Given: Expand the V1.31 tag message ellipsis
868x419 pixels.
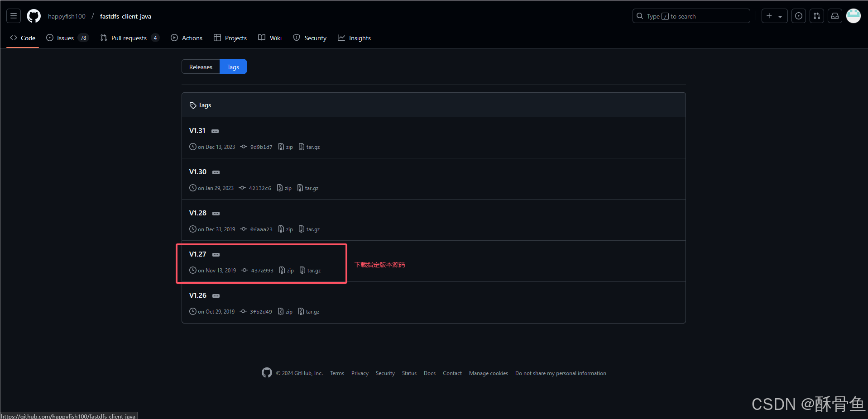Looking at the screenshot, I should pos(215,131).
